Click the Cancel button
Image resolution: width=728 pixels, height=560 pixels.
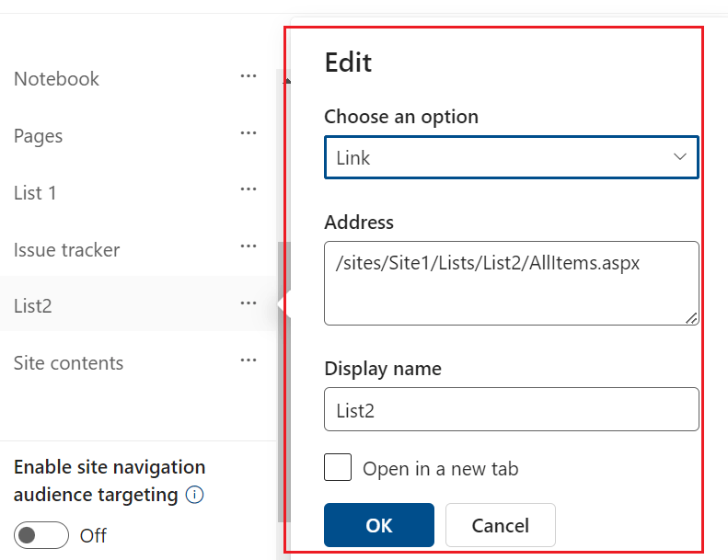click(x=500, y=525)
